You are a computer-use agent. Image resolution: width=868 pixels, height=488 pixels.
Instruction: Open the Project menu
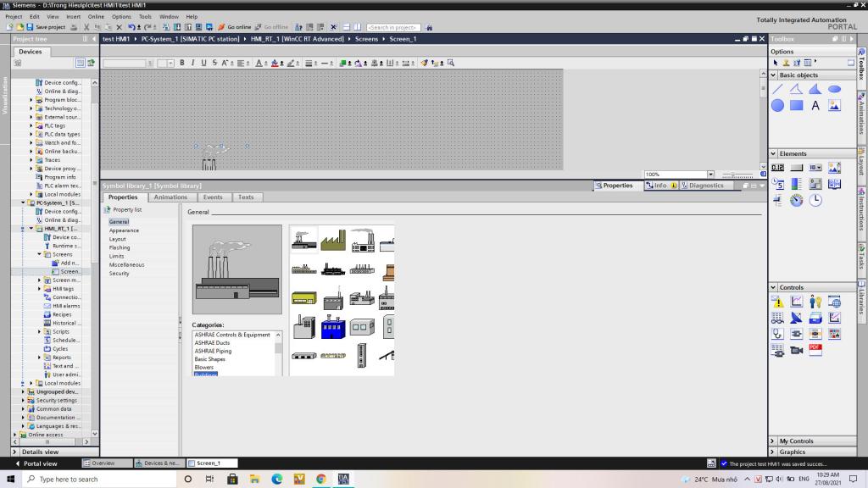point(14,17)
